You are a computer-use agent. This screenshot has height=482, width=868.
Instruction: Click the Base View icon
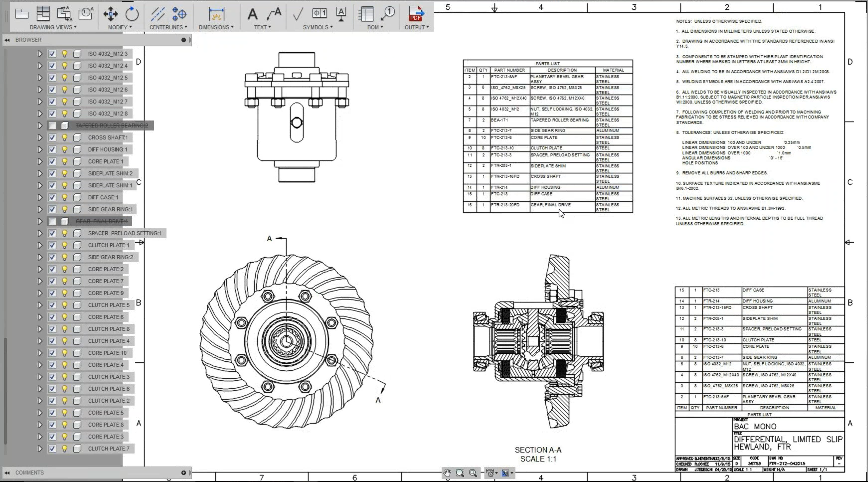click(x=22, y=14)
